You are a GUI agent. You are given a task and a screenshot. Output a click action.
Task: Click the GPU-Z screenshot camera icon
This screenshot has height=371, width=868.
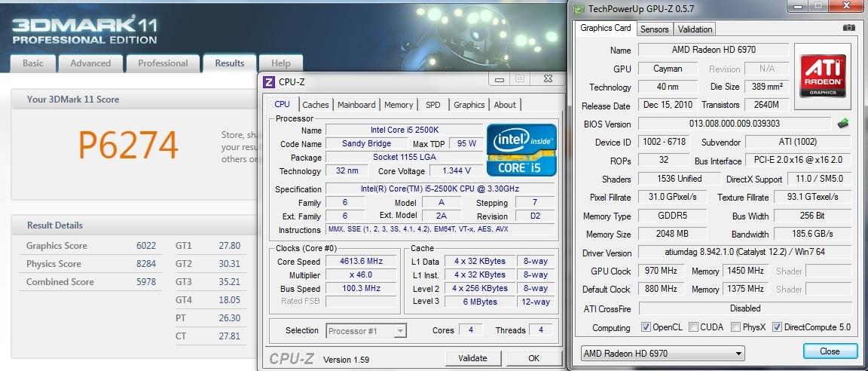coord(848,28)
